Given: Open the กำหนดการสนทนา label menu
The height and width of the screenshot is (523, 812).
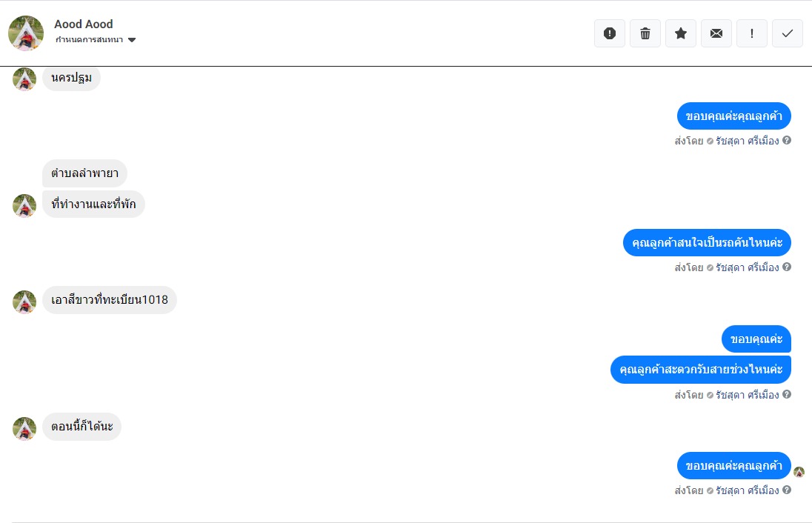Looking at the screenshot, I should 89,40.
